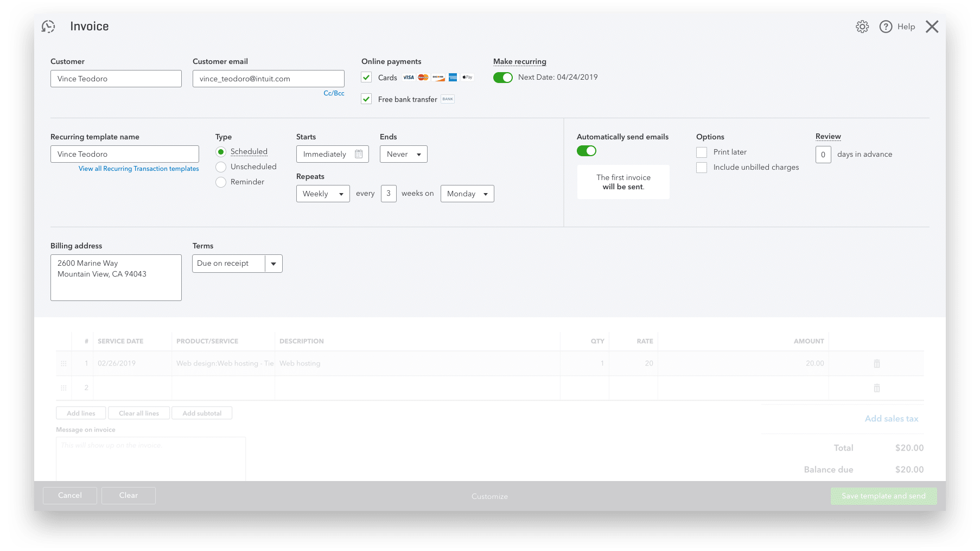Click the Add lines button
This screenshot has height=551, width=980.
81,413
